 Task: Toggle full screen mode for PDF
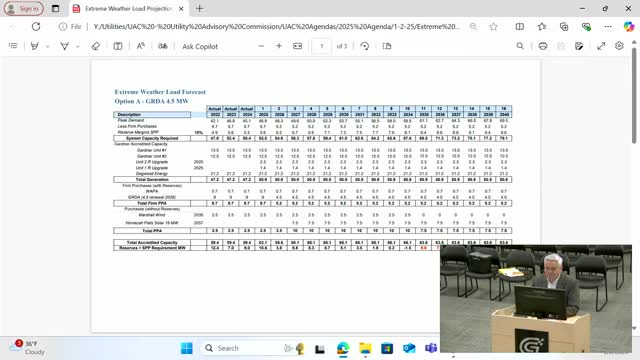601,46
